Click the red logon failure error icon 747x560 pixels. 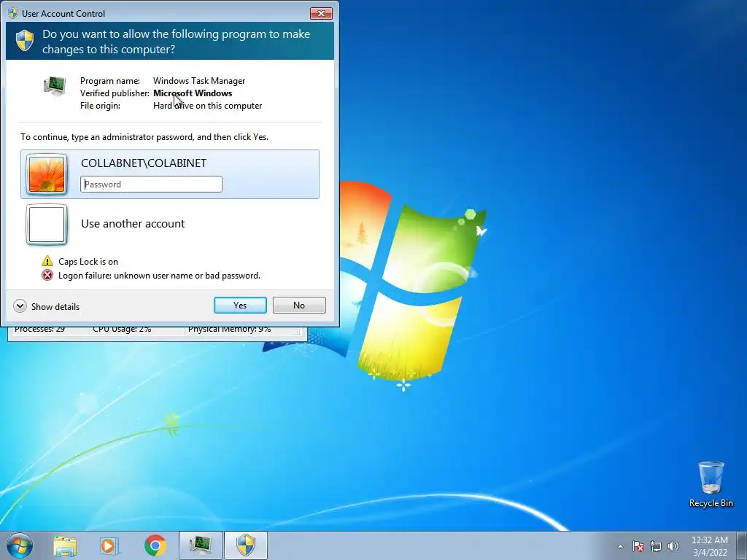coord(47,275)
